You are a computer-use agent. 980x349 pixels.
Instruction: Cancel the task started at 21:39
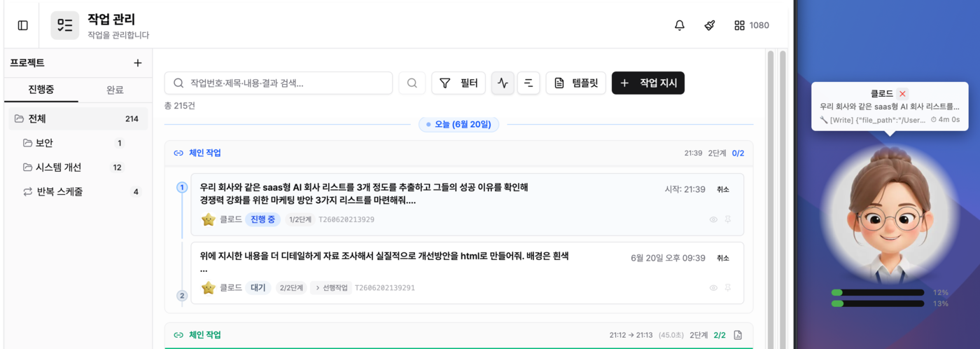pos(722,189)
